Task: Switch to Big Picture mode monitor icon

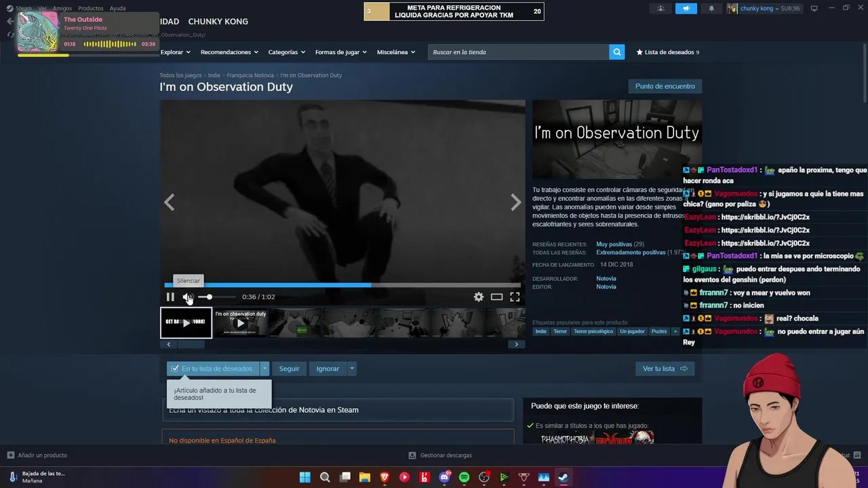Action: (814, 8)
